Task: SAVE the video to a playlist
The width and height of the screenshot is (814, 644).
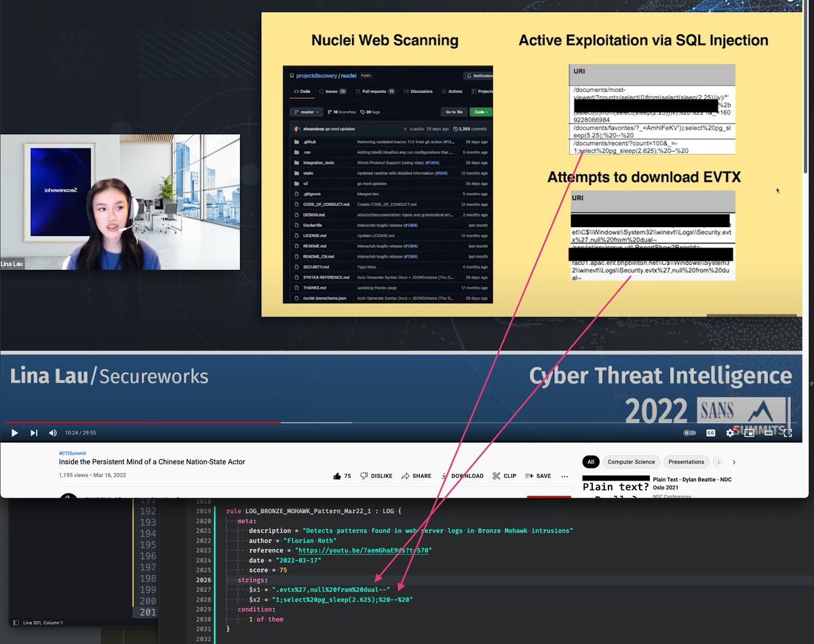Action: (538, 476)
